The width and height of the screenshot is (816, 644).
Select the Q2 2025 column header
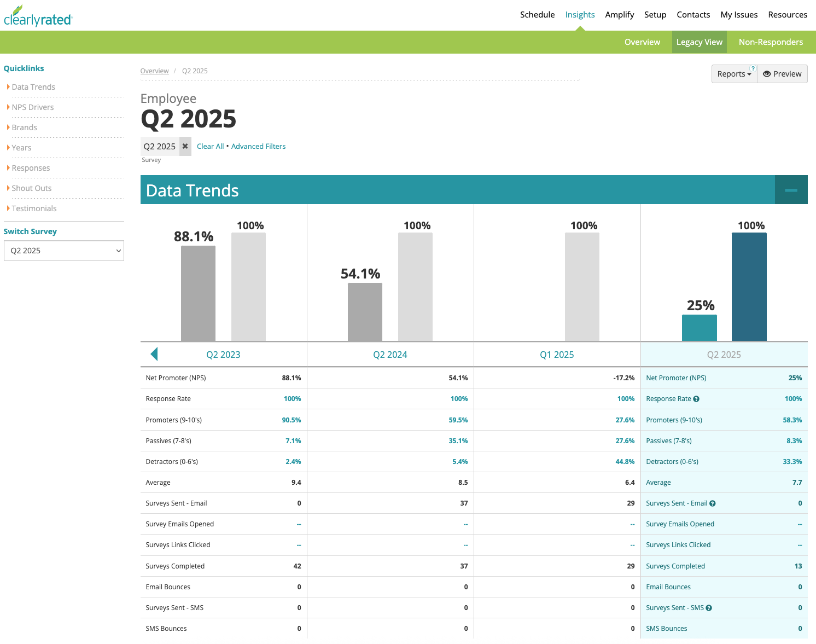(724, 355)
